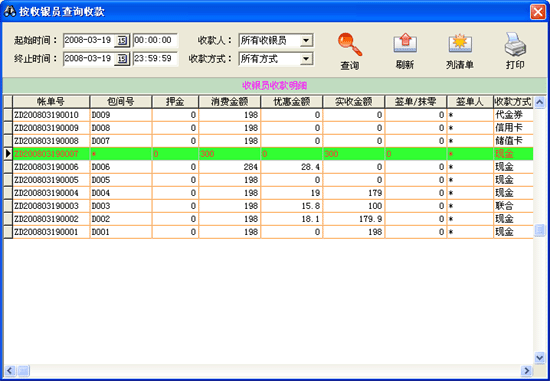Screen dimensions: 550x381
Task: Click the 优惠金额 column header
Action: click(x=291, y=102)
